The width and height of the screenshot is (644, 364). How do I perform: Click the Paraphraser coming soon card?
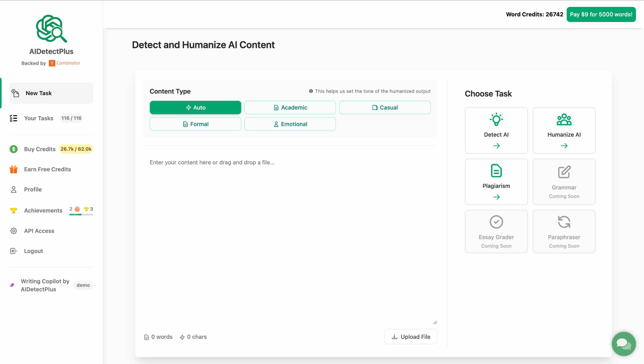(x=564, y=231)
